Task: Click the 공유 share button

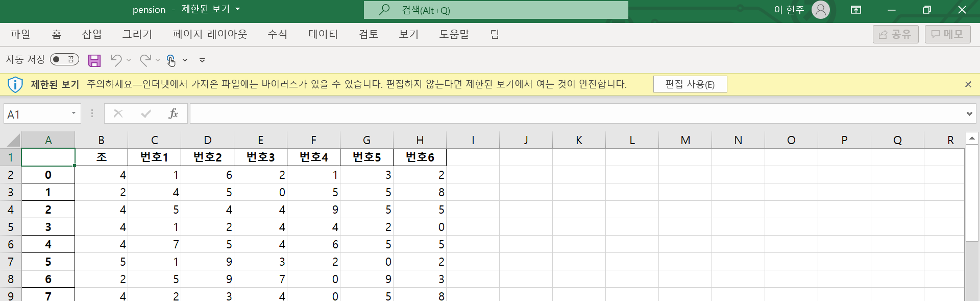Action: click(x=895, y=34)
